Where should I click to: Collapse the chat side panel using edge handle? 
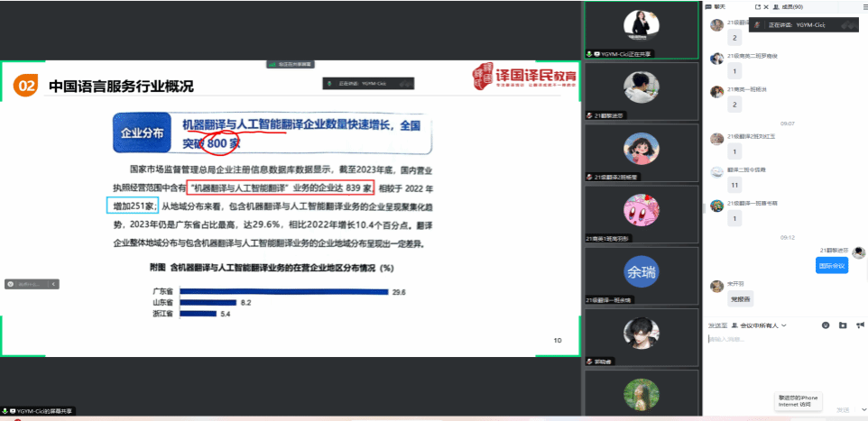click(705, 209)
